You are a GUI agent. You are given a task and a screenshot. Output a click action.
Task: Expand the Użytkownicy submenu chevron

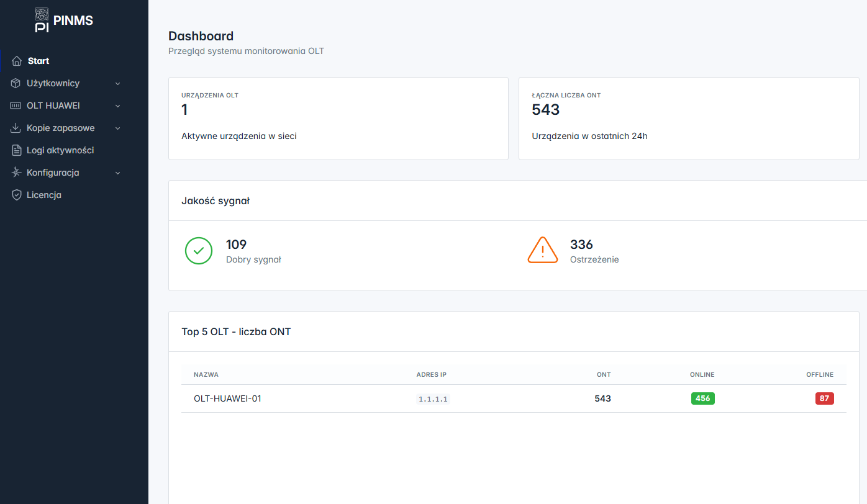[x=118, y=84]
